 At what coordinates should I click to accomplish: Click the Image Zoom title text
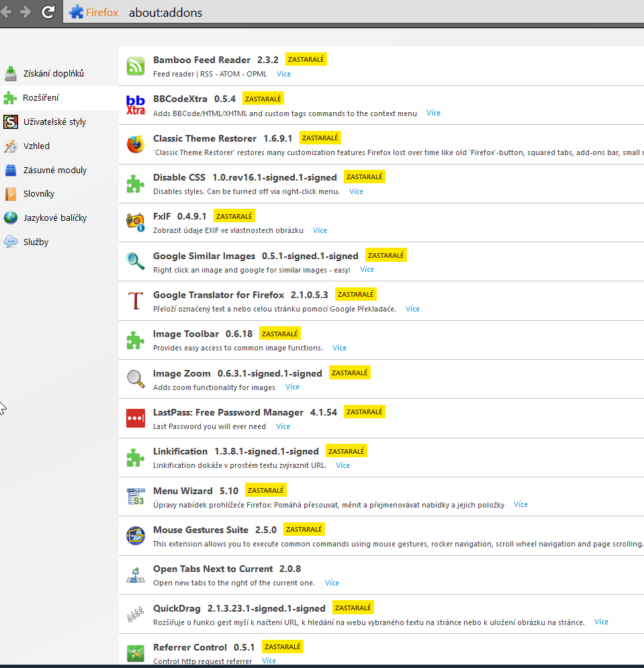pyautogui.click(x=182, y=373)
